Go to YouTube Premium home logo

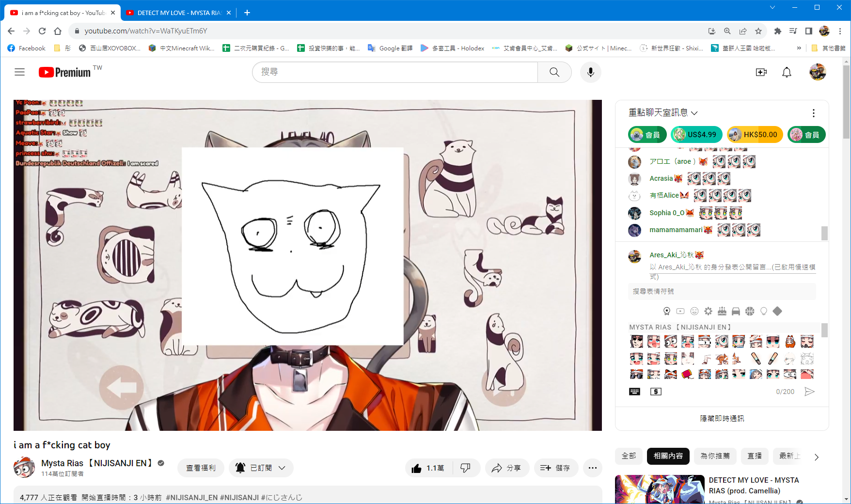point(65,72)
